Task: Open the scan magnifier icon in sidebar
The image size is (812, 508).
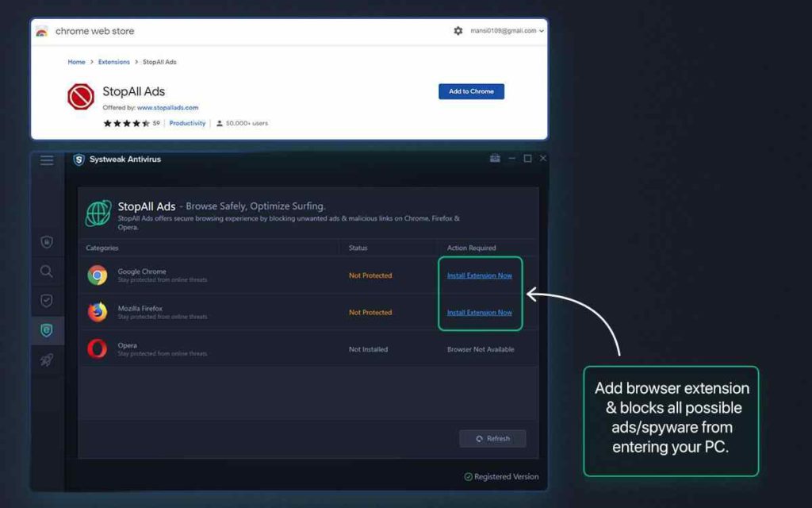Action: pos(47,271)
